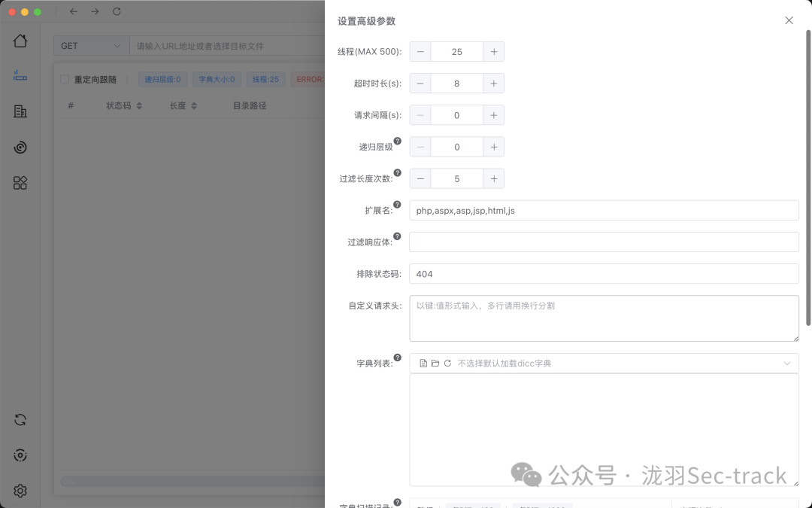Viewport: 812px width, 508px height.
Task: Click the 设置高级参数 panel title
Action: (367, 21)
